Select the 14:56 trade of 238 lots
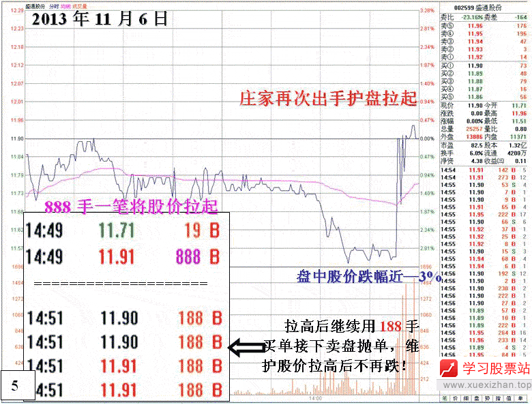Viewport: 532px width, 405px height. 484,288
